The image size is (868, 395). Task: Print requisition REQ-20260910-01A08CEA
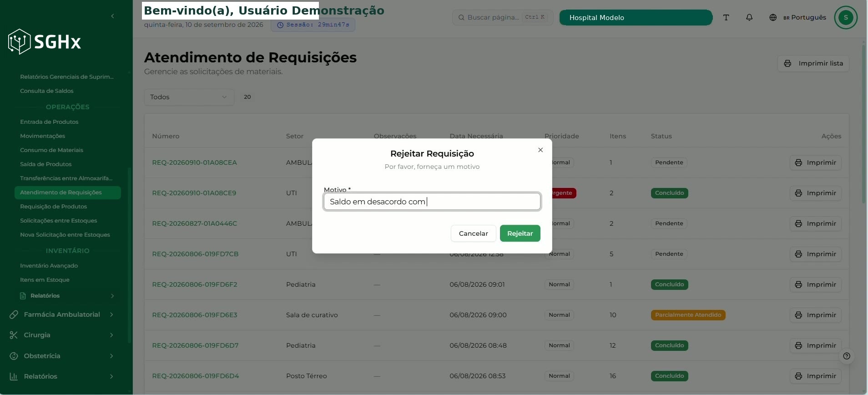[816, 162]
